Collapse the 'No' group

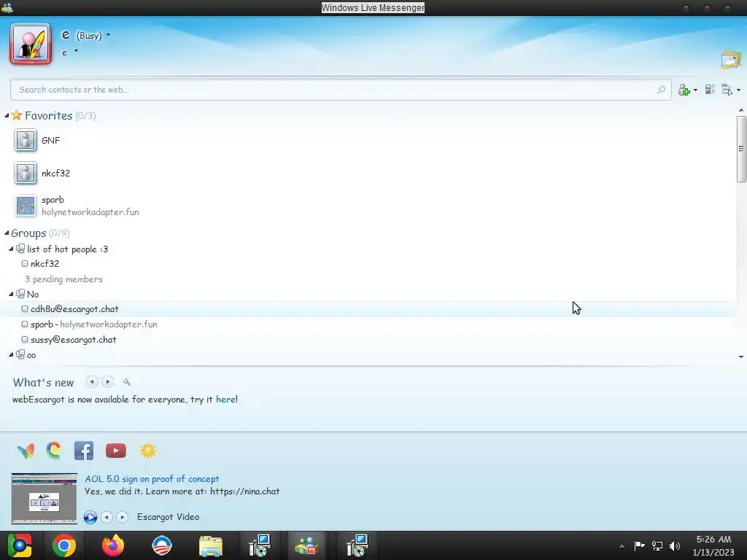[x=11, y=294]
